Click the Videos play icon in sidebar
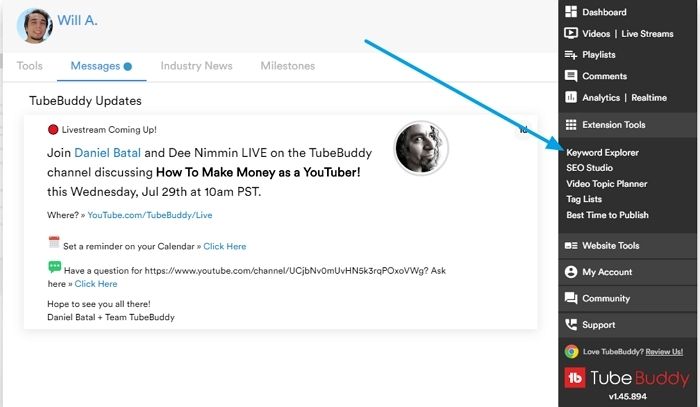 click(x=571, y=33)
